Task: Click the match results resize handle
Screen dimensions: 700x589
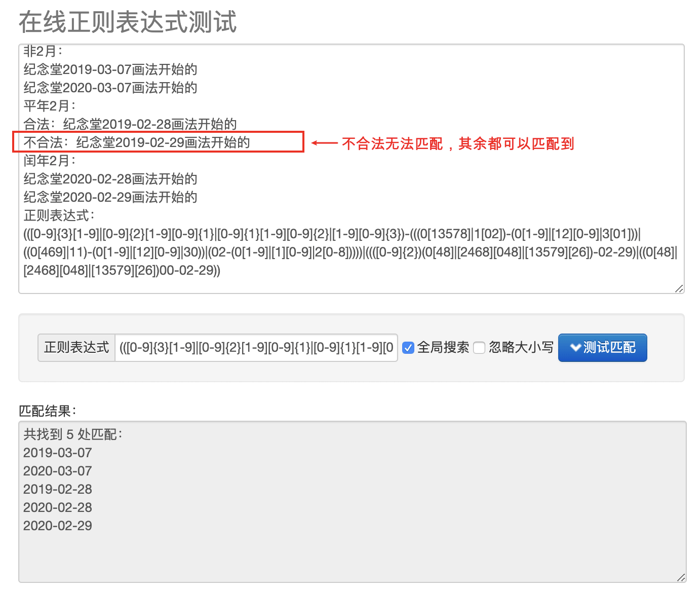Action: tap(681, 578)
